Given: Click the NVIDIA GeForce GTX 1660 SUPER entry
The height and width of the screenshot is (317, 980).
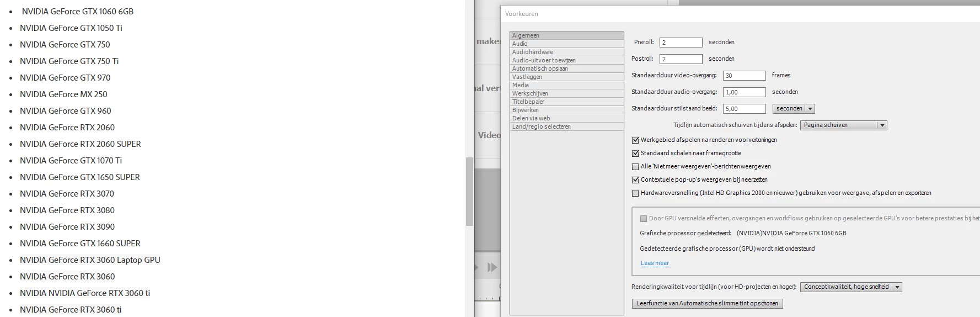Looking at the screenshot, I should tap(81, 243).
